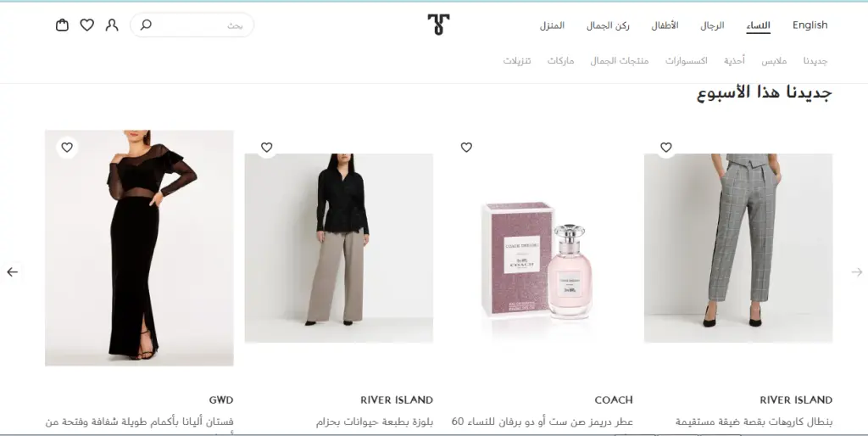The width and height of the screenshot is (868, 436).
Task: Open the اكسسوارات accessories category menu
Action: point(687,60)
